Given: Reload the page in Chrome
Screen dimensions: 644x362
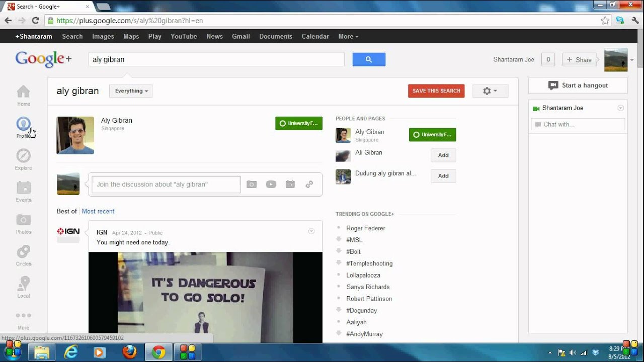Looking at the screenshot, I should [35, 21].
